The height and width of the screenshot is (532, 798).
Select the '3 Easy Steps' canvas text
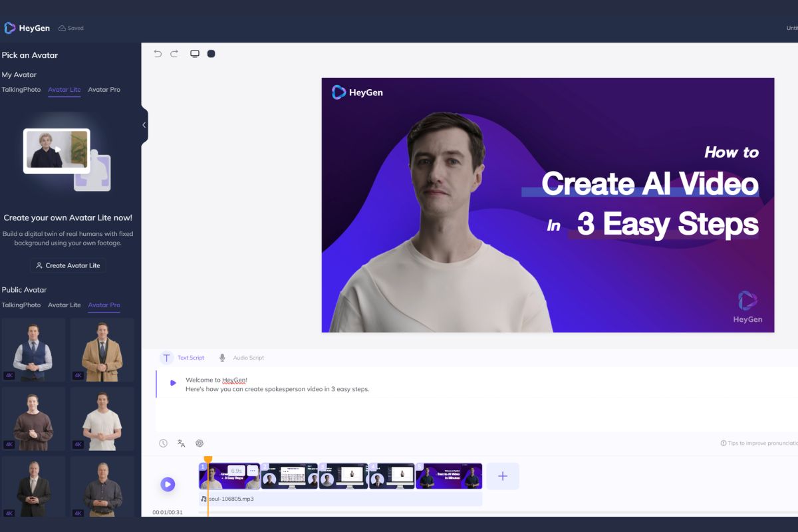[x=668, y=224]
